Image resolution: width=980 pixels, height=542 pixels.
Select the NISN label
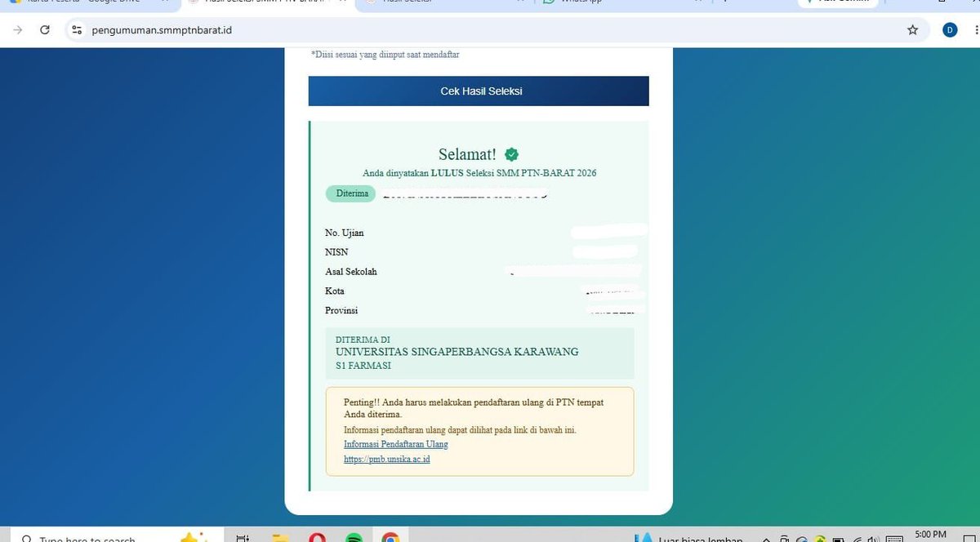336,252
